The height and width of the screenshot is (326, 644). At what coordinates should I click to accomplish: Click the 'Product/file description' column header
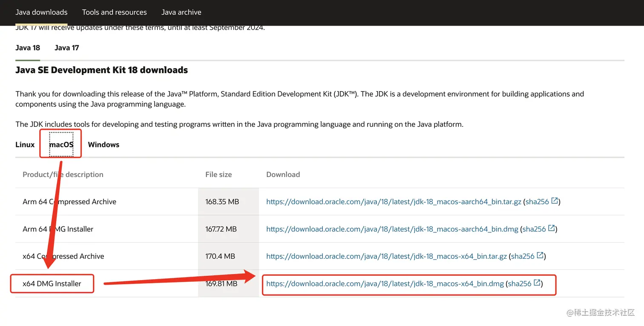(x=63, y=174)
